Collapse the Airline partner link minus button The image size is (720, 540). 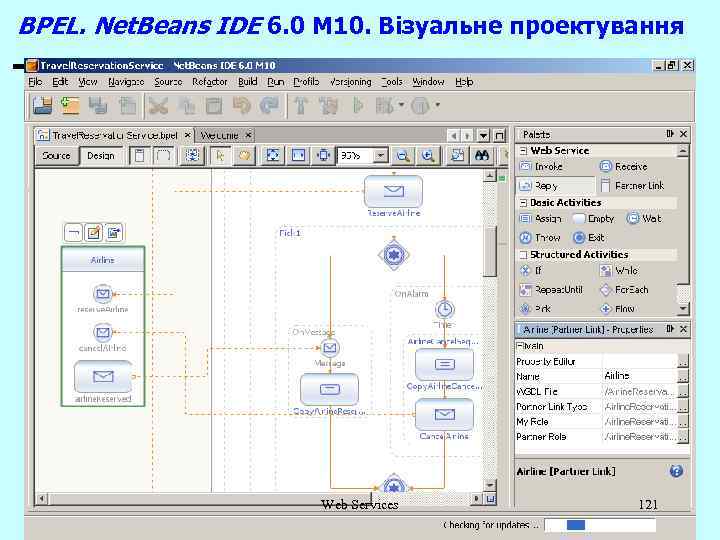click(73, 233)
